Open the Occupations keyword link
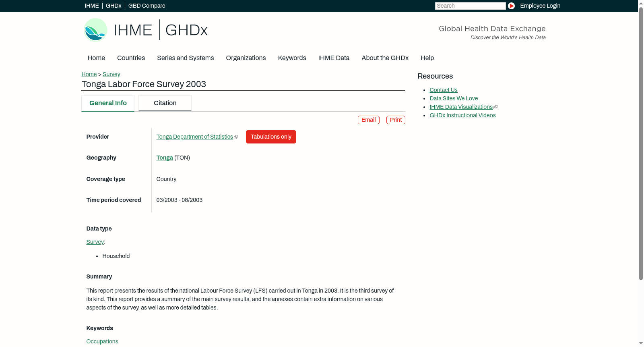 tap(102, 341)
